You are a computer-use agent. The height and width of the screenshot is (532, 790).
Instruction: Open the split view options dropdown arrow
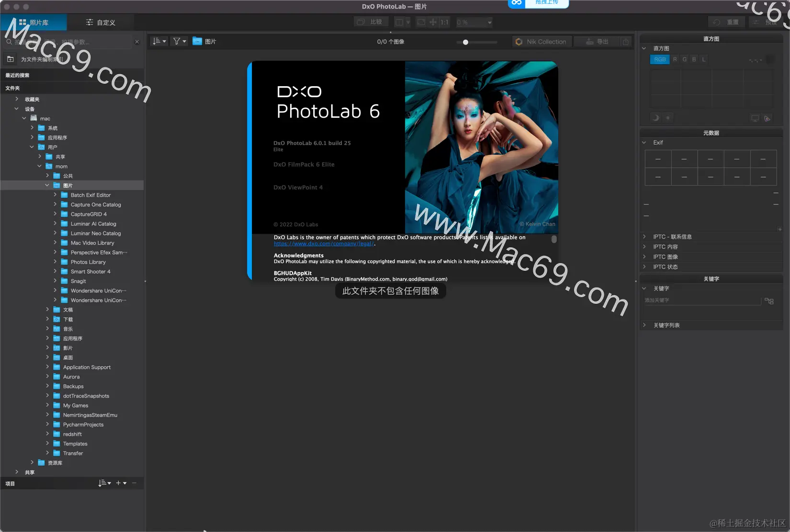(408, 22)
